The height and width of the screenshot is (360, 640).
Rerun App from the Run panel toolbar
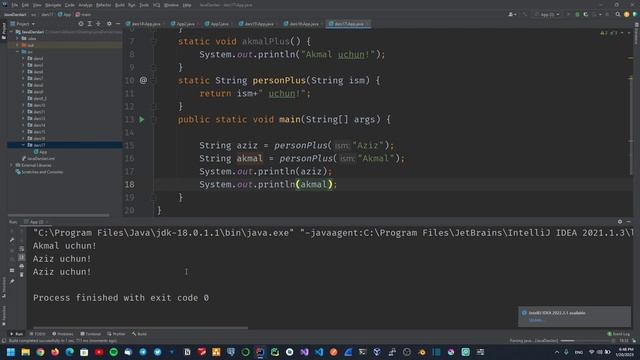click(x=12, y=231)
